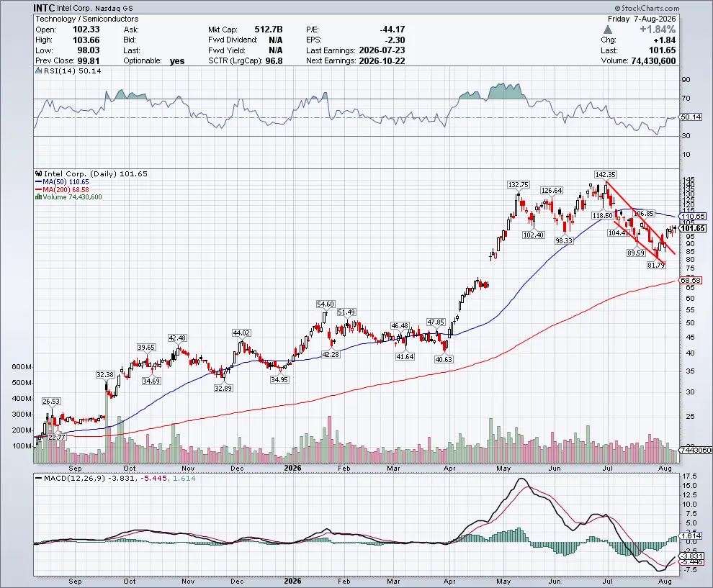Click the INTC ticker symbol in header

click(x=44, y=8)
